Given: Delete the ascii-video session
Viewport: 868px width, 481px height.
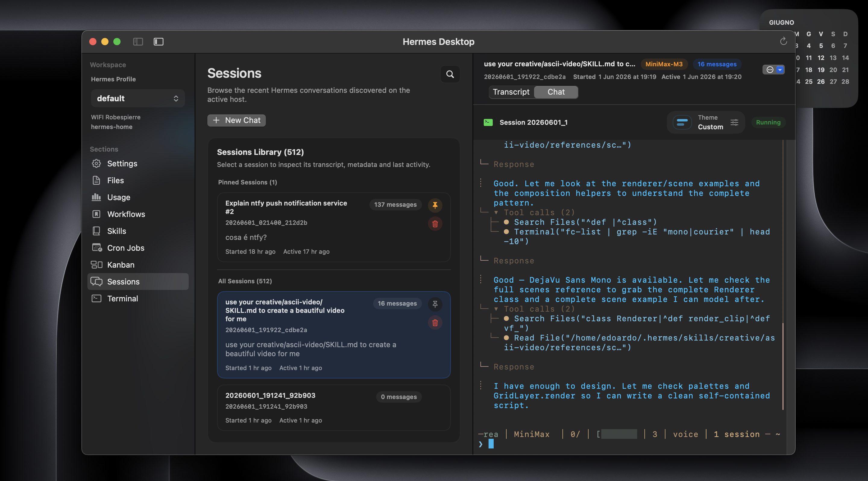Looking at the screenshot, I should (435, 323).
